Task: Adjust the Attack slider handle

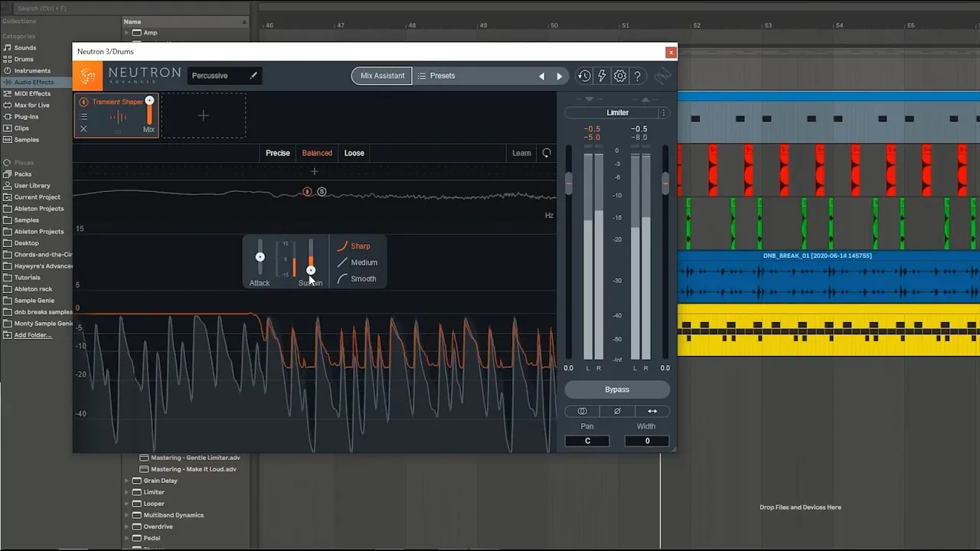Action: tap(260, 257)
